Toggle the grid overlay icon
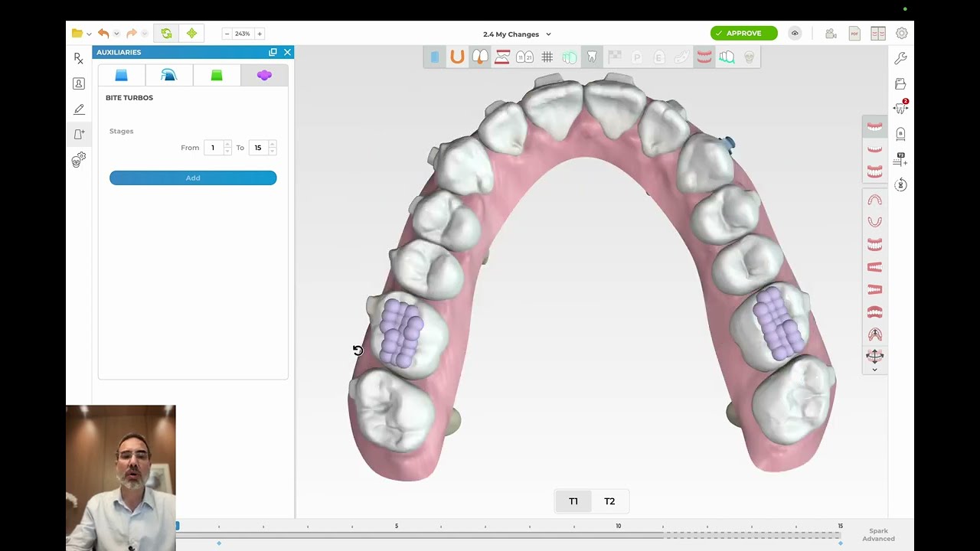This screenshot has width=980, height=551. [547, 57]
